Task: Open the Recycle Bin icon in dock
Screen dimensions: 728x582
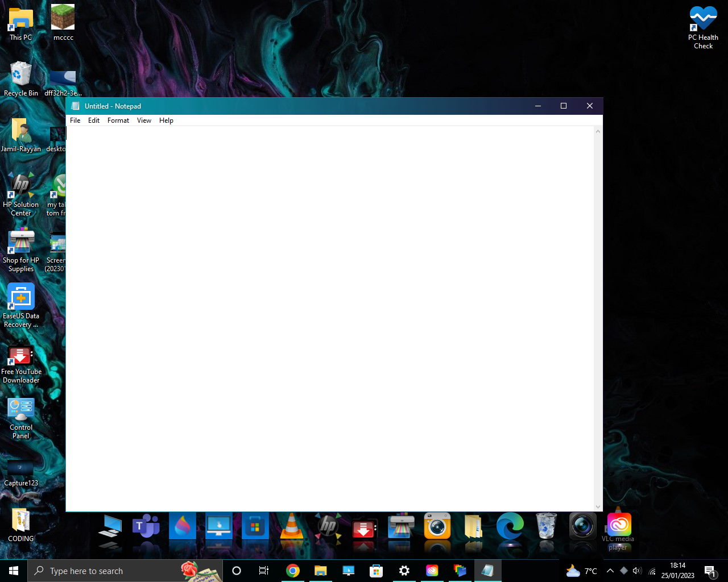Action: (x=546, y=526)
